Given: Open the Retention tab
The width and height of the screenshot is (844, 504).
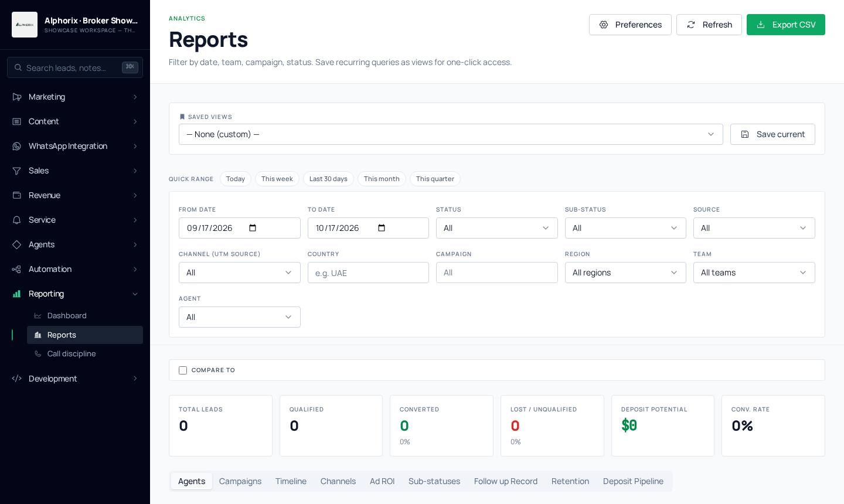Looking at the screenshot, I should coord(570,481).
